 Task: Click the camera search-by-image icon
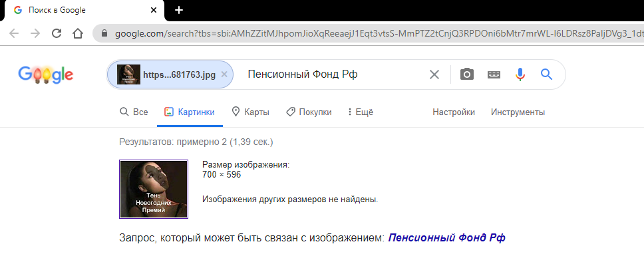coord(467,74)
